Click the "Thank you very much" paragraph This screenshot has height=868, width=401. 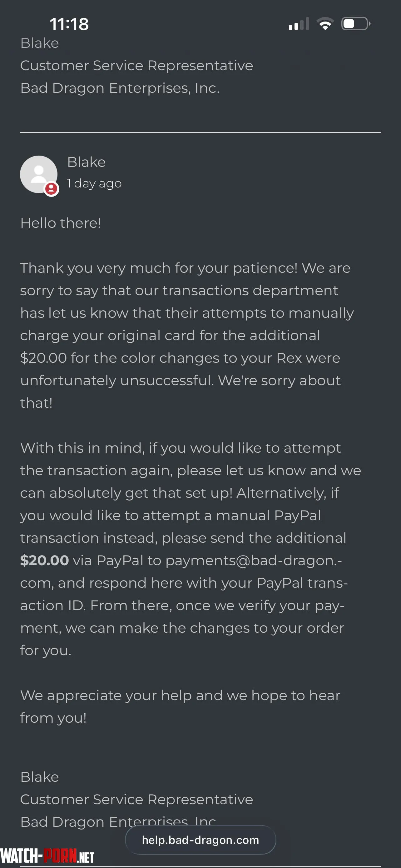tap(185, 335)
